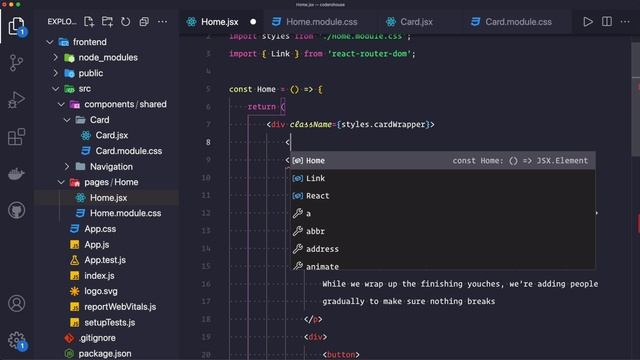Open App.js in the file tree
The height and width of the screenshot is (360, 640).
[x=97, y=244]
